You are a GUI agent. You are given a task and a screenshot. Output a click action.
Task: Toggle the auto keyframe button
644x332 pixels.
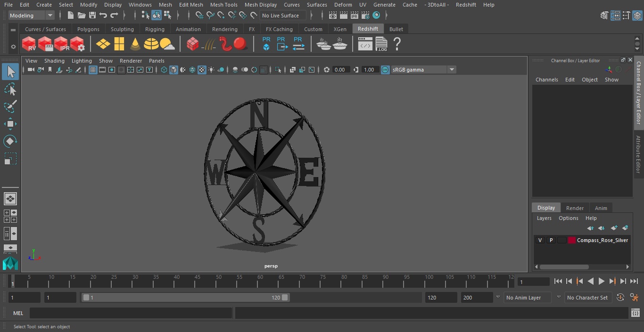620,298
